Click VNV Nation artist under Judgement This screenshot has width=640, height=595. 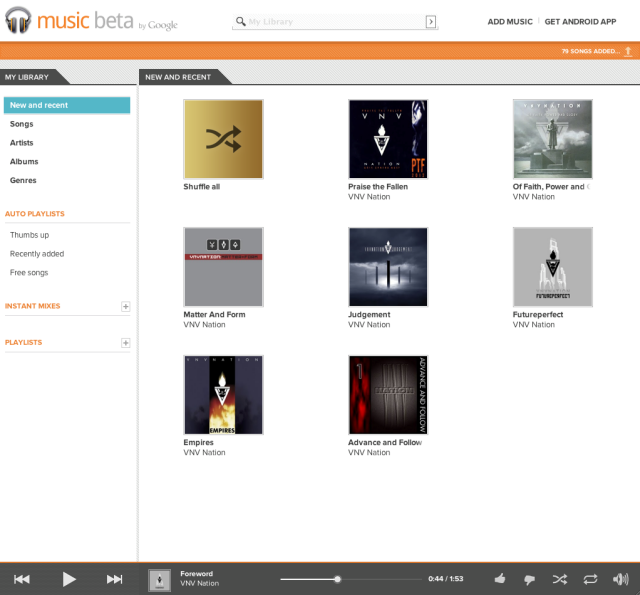click(x=369, y=325)
